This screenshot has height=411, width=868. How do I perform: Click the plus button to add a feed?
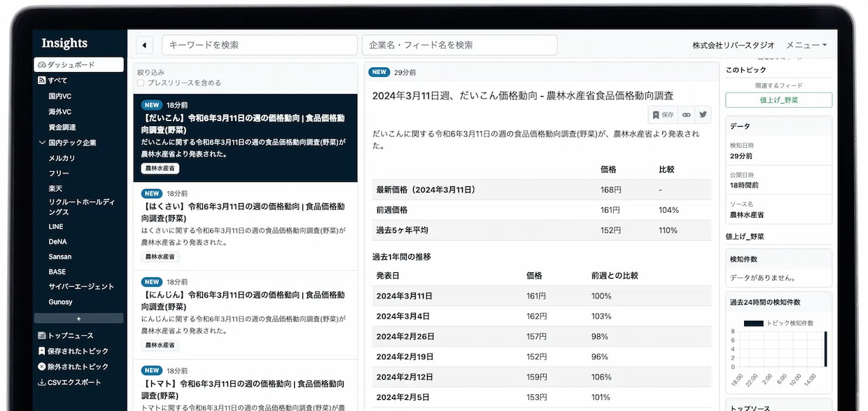click(78, 318)
